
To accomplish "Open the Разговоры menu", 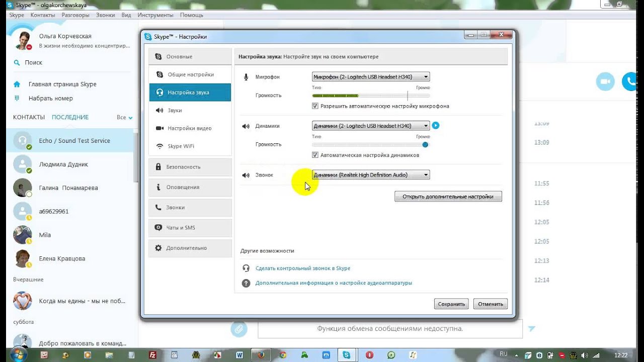I will 75,15.
